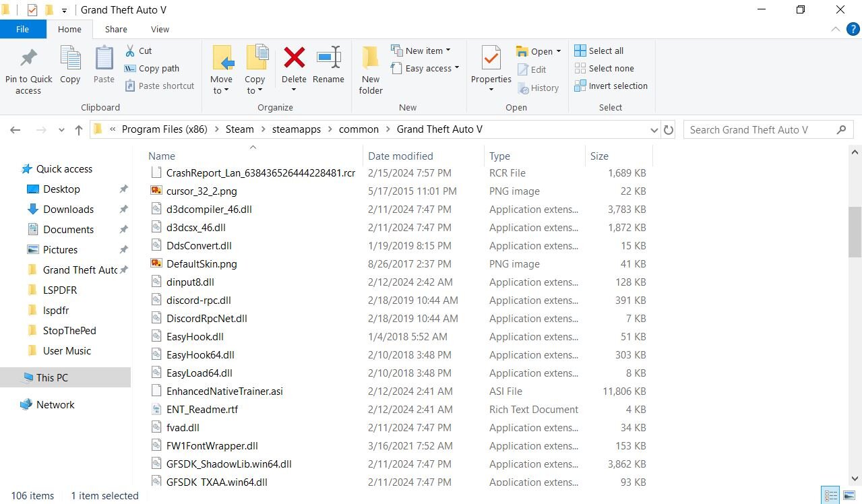862x504 pixels.
Task: Expand the Open button dropdown arrow
Action: pyautogui.click(x=559, y=52)
